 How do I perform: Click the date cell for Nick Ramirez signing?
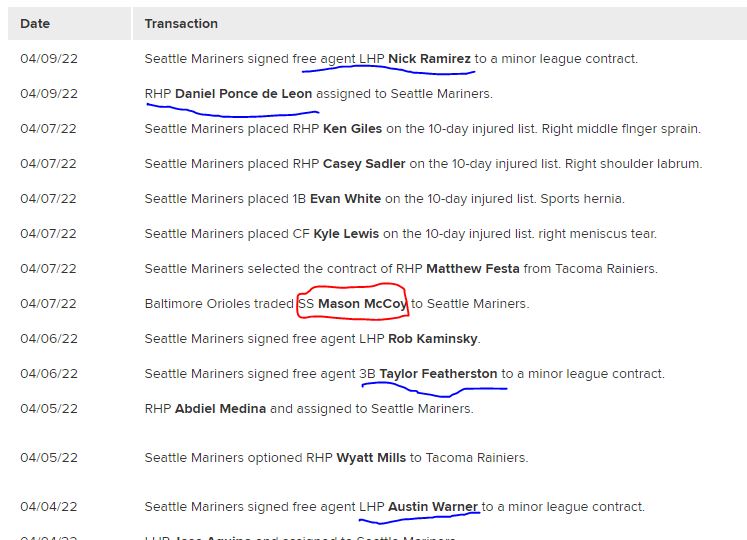(x=49, y=59)
